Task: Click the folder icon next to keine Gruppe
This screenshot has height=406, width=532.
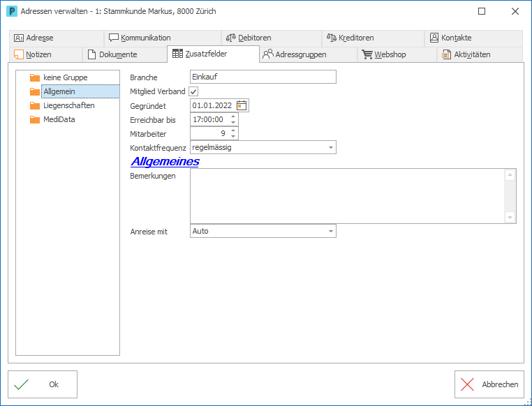Action: pyautogui.click(x=35, y=78)
